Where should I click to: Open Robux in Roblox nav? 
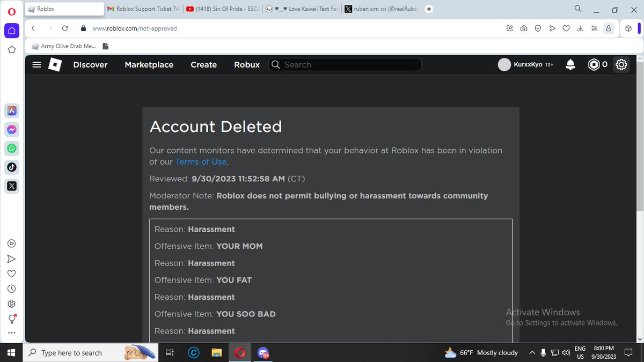coord(247,65)
